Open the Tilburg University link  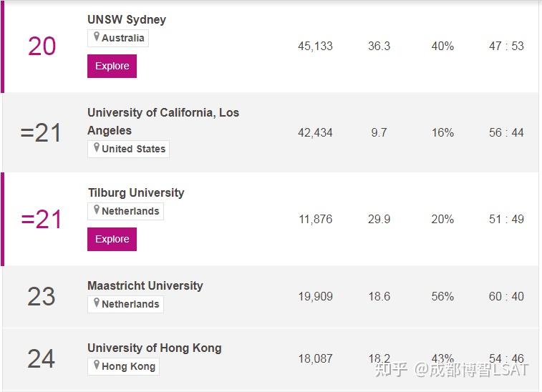(136, 192)
